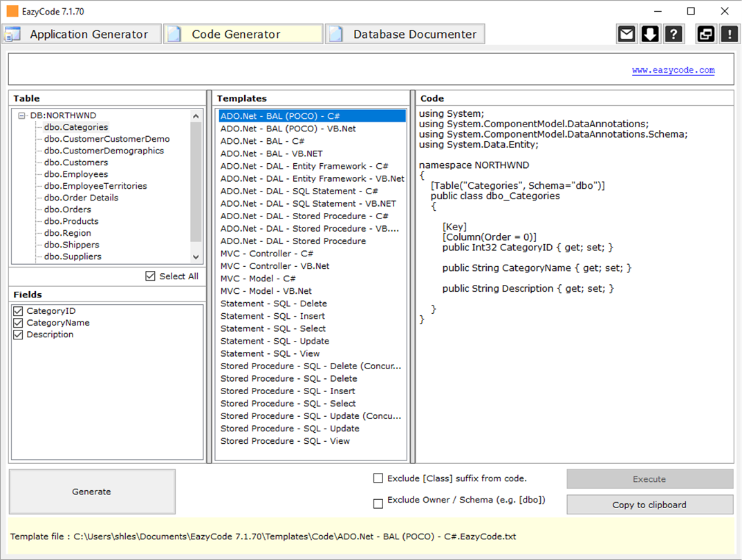The width and height of the screenshot is (742, 560).
Task: Click the Execute button
Action: pos(650,479)
